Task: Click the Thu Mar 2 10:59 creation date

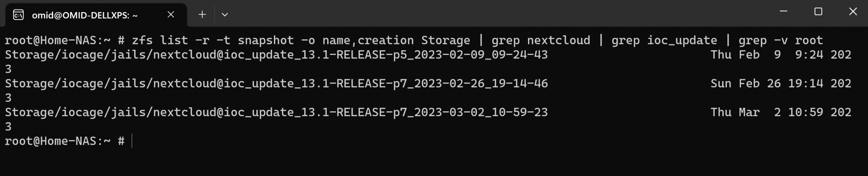Action: coord(781,112)
